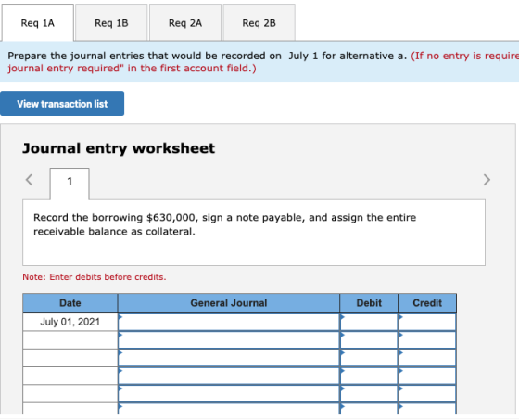Open the Req 2B tab

(259, 23)
